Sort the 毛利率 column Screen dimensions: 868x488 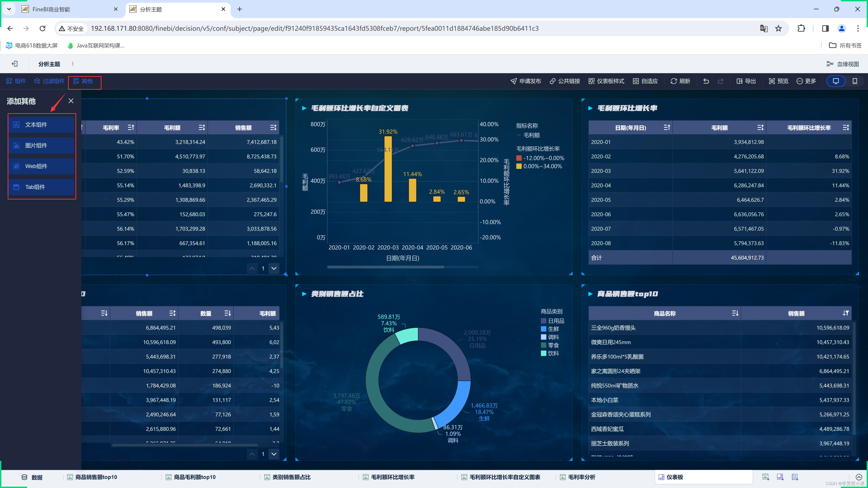131,128
